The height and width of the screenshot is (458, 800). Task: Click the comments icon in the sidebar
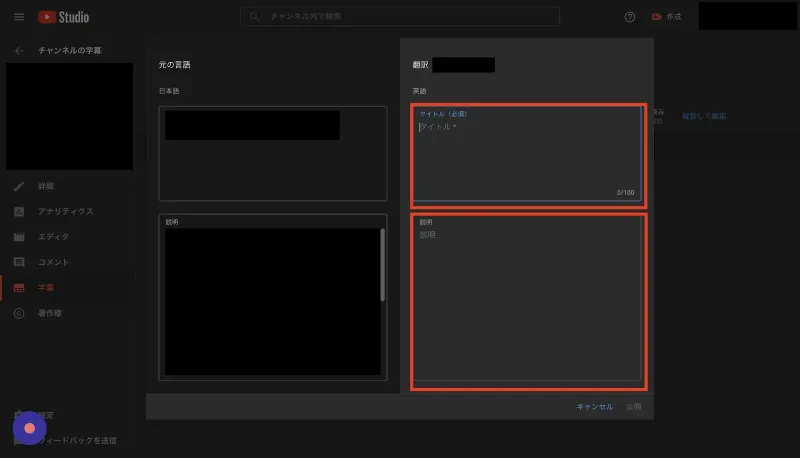coord(19,262)
